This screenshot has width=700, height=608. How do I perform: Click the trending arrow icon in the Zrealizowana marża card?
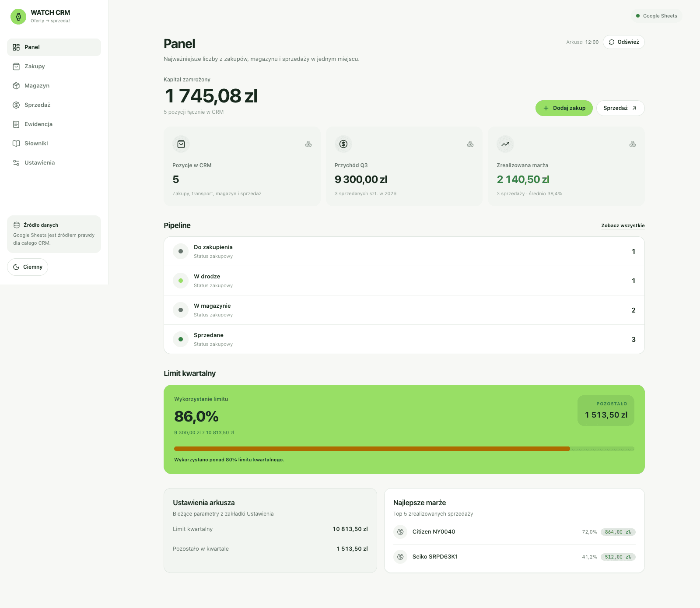pos(505,144)
